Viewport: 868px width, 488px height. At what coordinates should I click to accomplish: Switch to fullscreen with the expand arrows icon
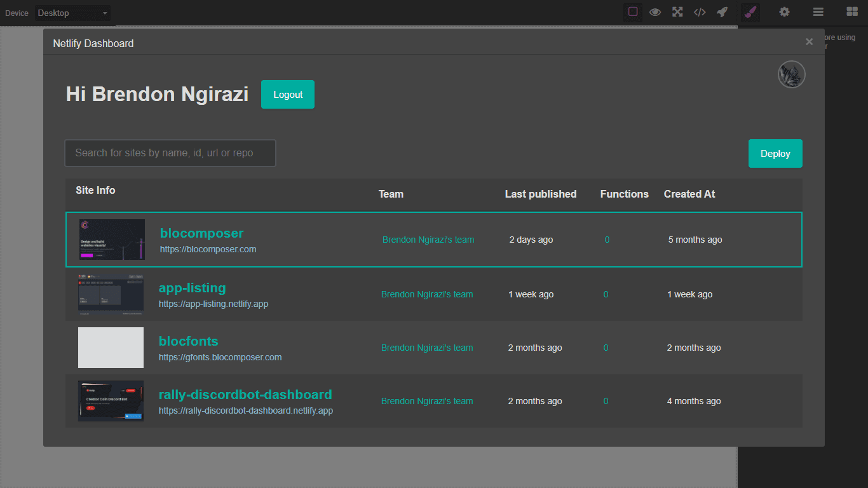(677, 11)
